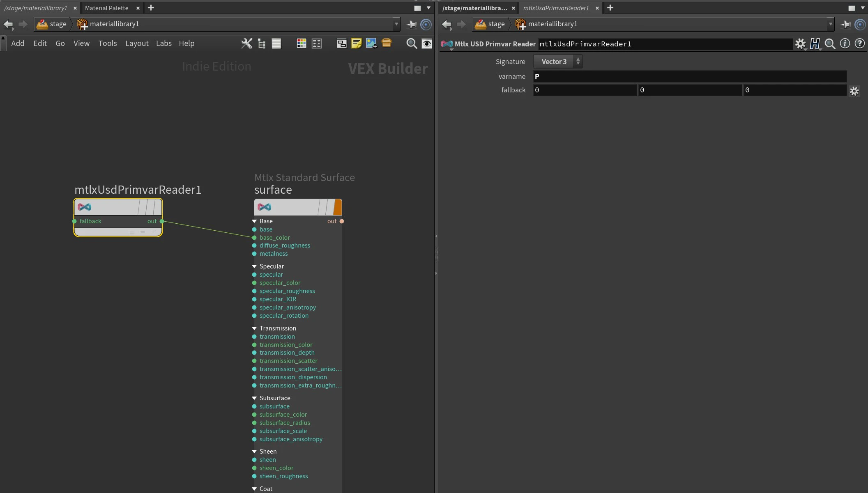
Task: Open the subnet packaging box icon
Action: click(x=387, y=43)
